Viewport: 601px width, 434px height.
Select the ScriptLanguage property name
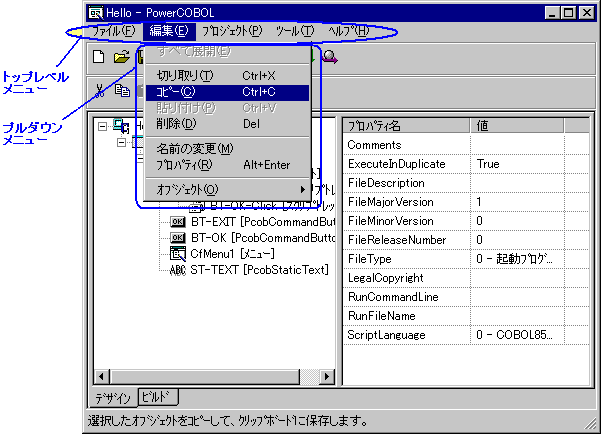tap(386, 335)
